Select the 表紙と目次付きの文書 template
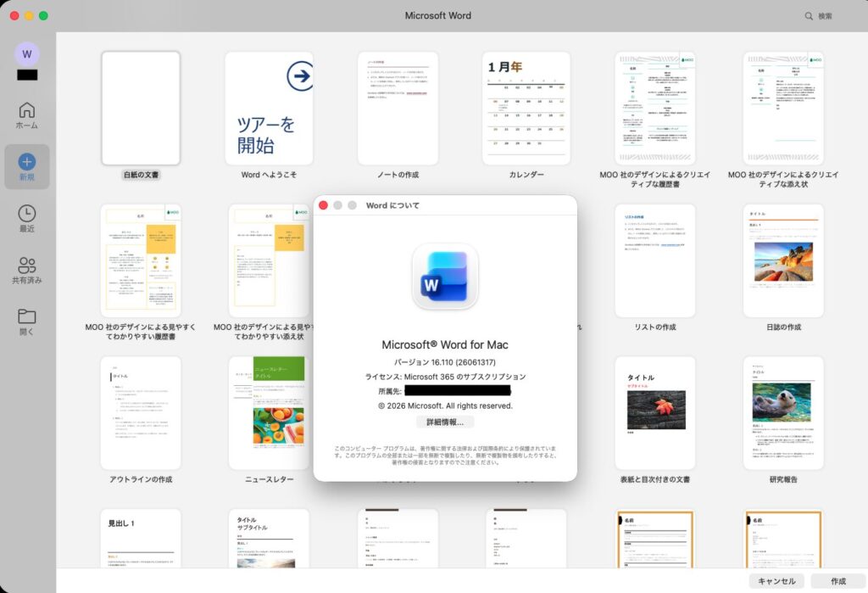Screen dimensions: 868x593 click(655, 413)
